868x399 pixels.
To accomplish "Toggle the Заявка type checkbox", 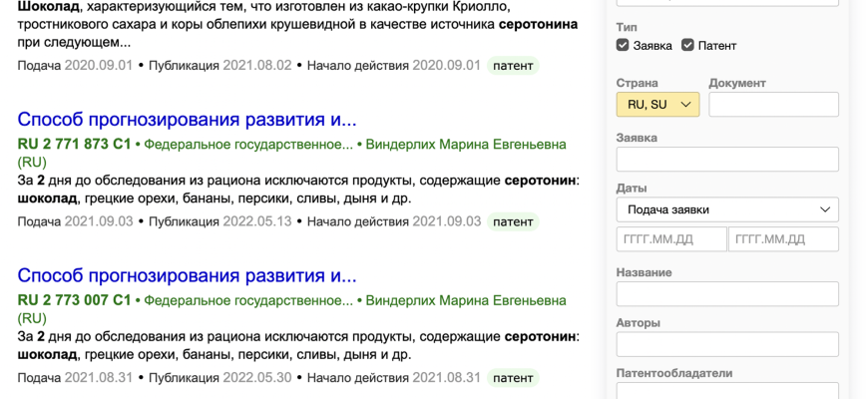I will (x=623, y=45).
